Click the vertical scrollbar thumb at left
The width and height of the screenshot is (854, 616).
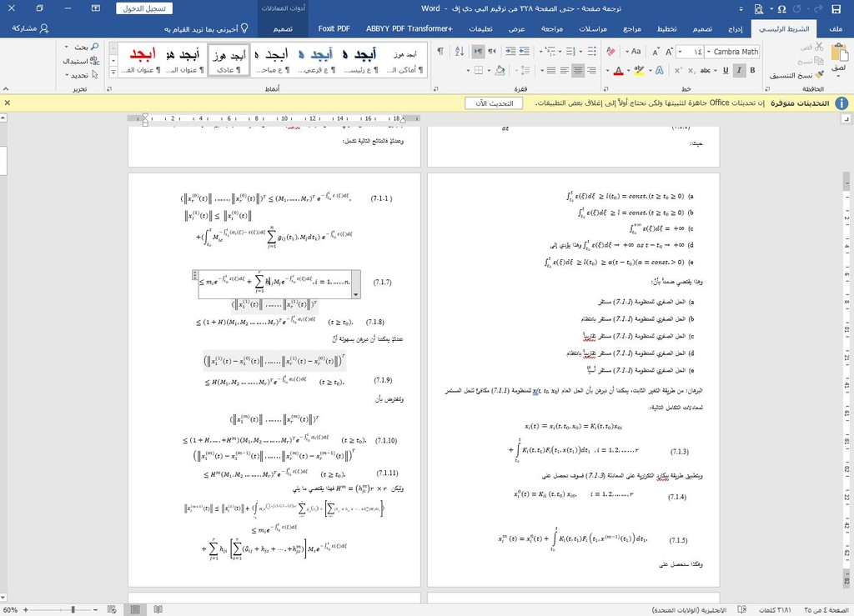pos(3,162)
